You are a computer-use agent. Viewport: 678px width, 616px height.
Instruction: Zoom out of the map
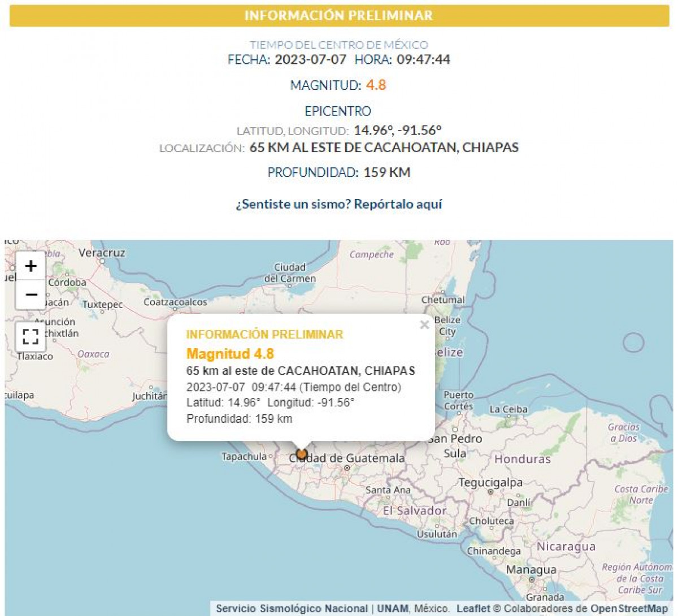(31, 295)
